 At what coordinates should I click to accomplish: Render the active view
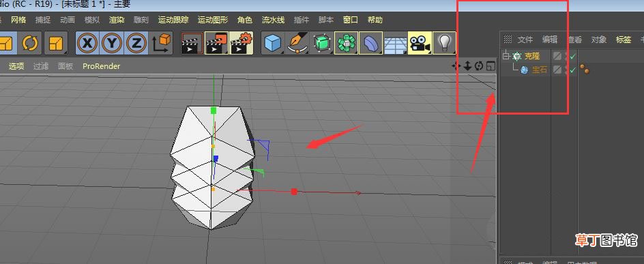click(192, 43)
